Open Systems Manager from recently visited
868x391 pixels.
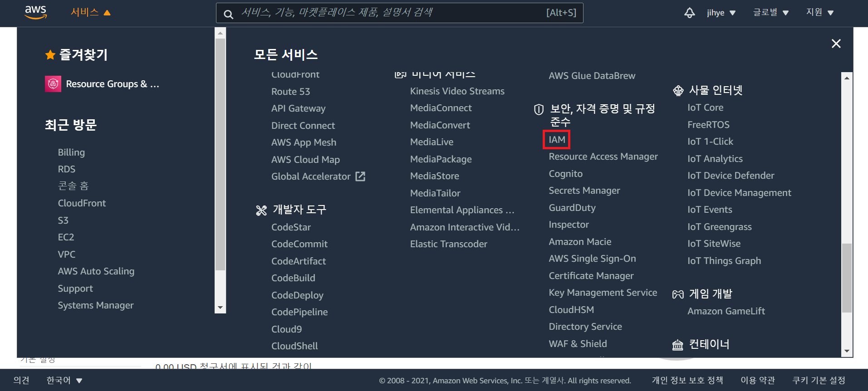[96, 305]
